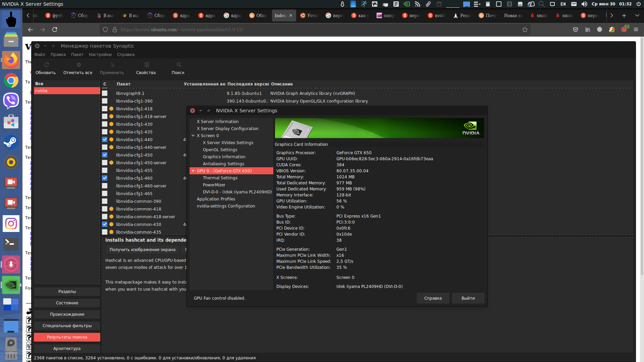Launch Steam from the dock

coord(11,142)
